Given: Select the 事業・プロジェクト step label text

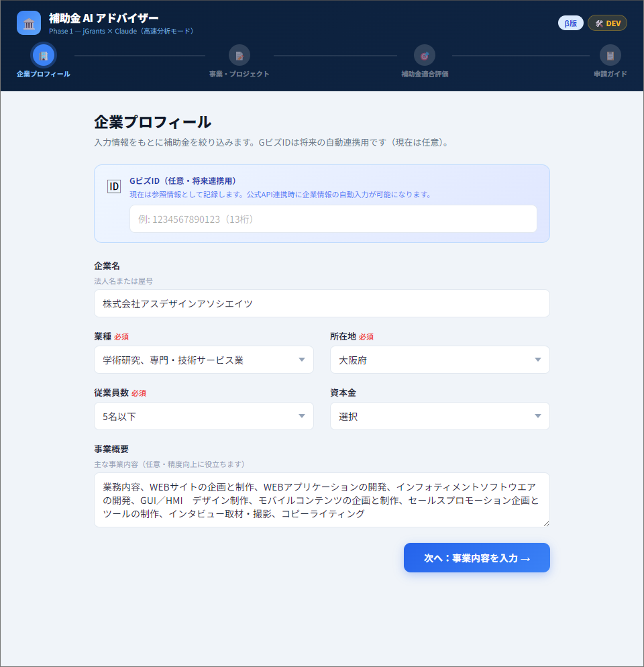Looking at the screenshot, I should coord(239,74).
